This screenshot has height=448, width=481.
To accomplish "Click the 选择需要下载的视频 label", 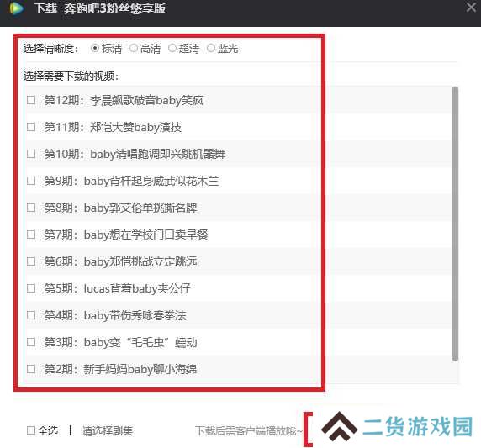I will tap(71, 76).
